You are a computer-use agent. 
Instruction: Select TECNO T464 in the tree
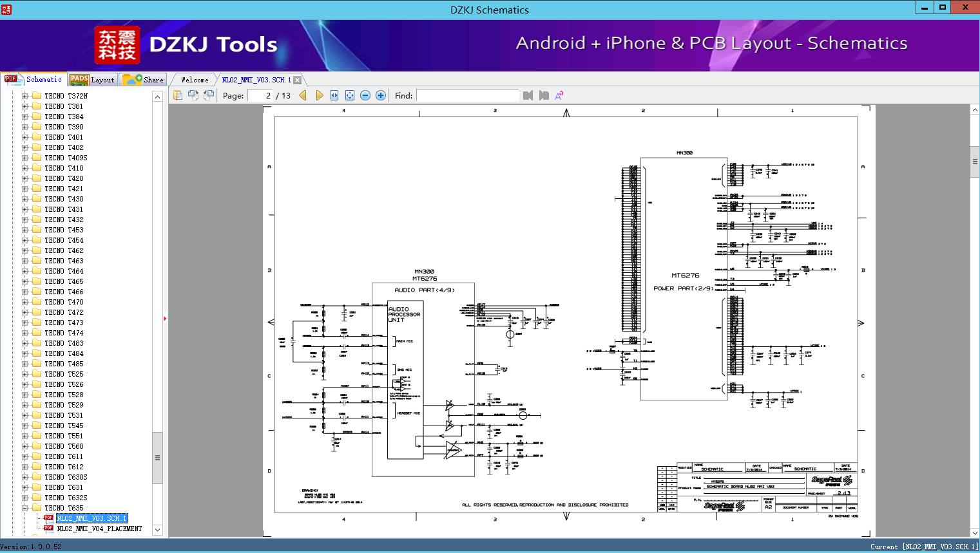pyautogui.click(x=64, y=271)
